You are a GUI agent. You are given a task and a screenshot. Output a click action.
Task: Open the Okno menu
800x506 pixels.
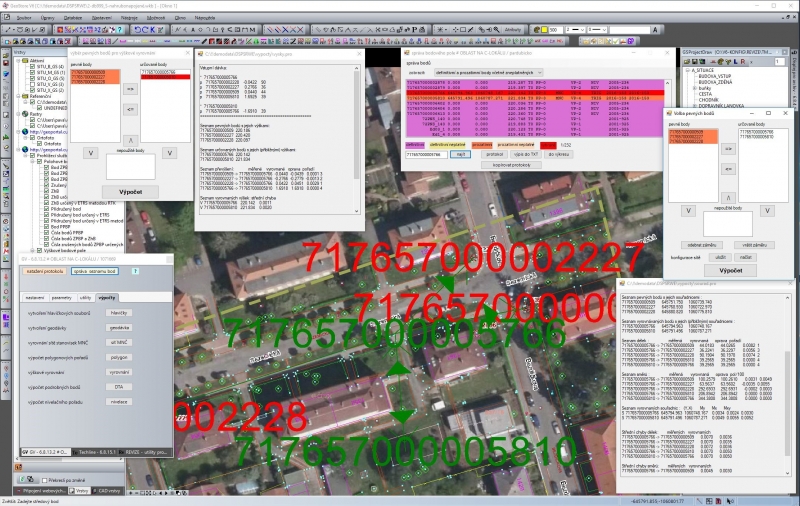point(180,17)
